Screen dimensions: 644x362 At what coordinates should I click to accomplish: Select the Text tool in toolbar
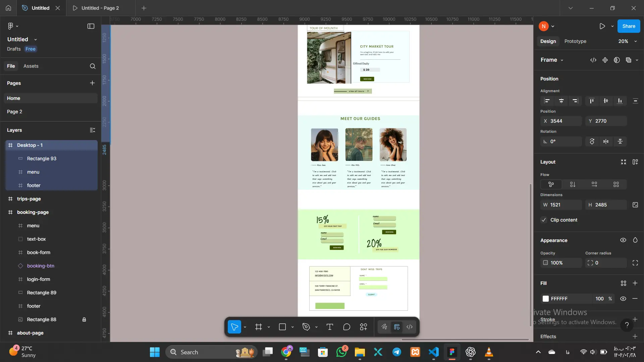point(330,327)
